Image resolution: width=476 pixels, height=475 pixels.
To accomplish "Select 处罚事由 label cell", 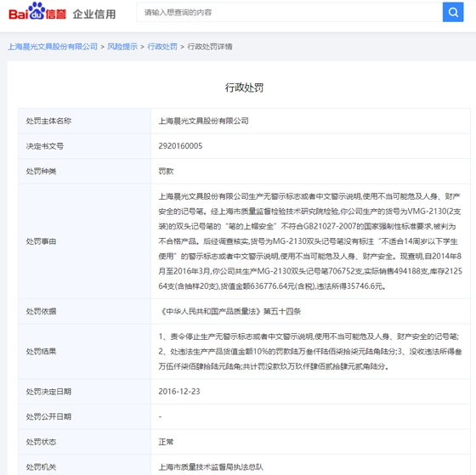I will pyautogui.click(x=85, y=241).
